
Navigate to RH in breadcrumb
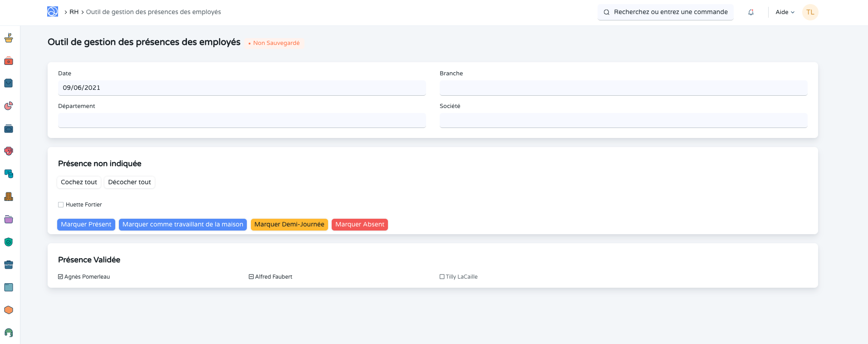pos(74,12)
